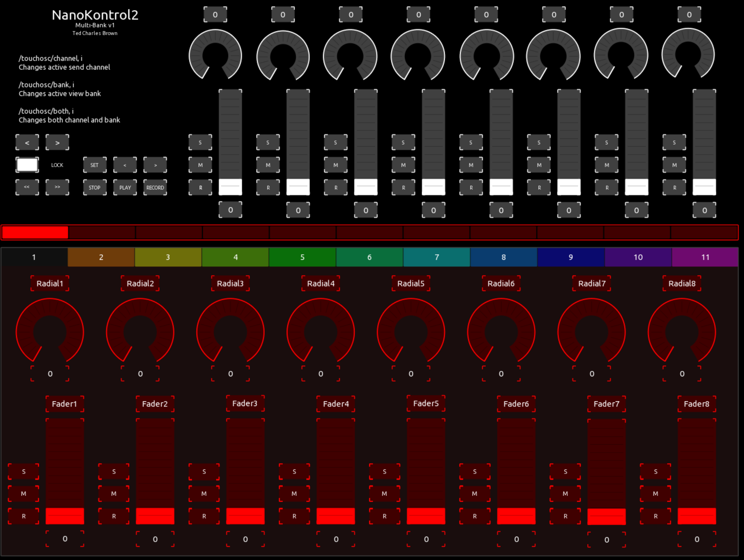744x560 pixels.
Task: Toggle Solo on first gray channel strip
Action: [200, 143]
